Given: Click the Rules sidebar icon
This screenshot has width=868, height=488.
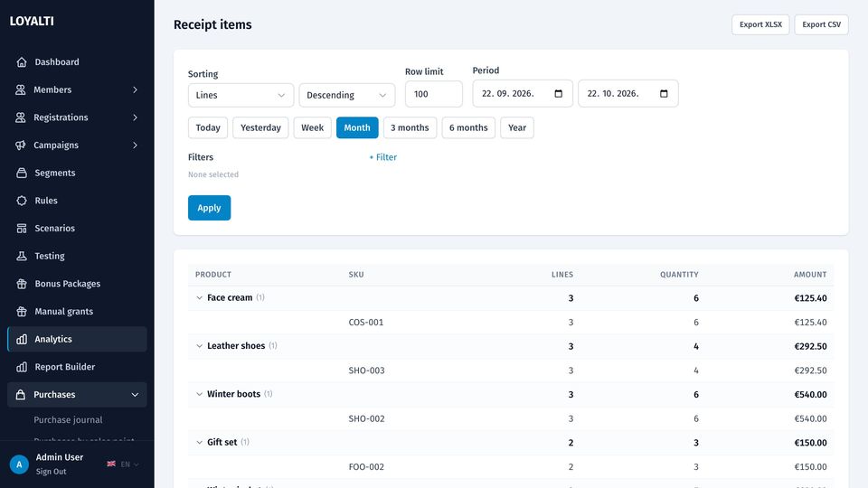Looking at the screenshot, I should [22, 201].
